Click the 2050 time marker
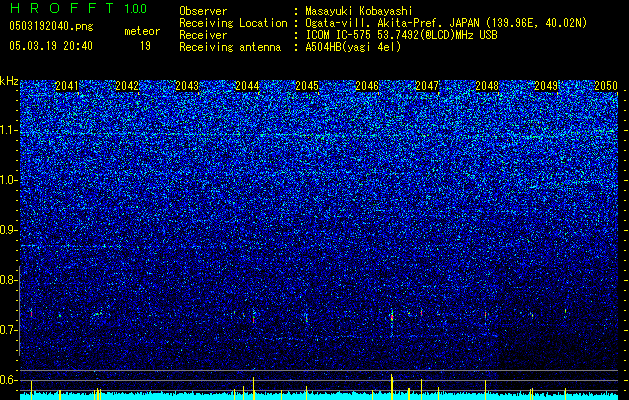 pyautogui.click(x=606, y=86)
